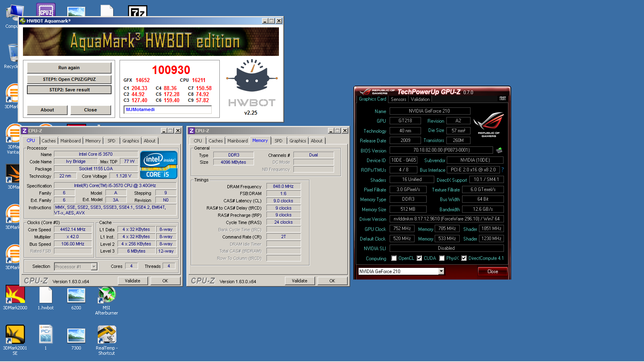Open the 1.hwbot file on desktop
Viewport: 644px width, 362px height.
45,298
